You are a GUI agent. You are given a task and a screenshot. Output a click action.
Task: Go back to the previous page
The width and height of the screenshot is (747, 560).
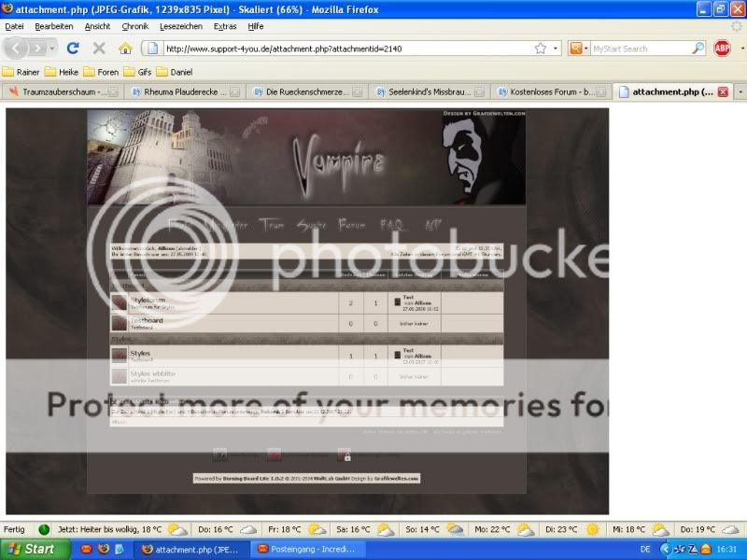tap(17, 48)
